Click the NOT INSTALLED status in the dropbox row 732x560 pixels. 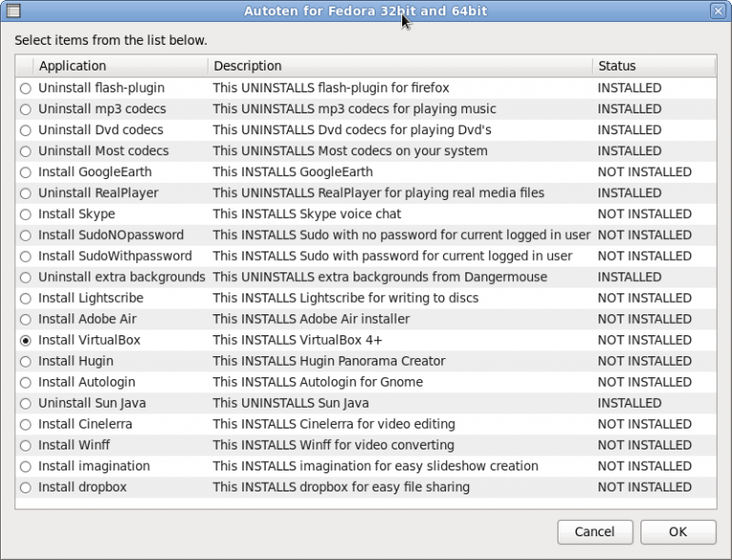click(x=644, y=488)
